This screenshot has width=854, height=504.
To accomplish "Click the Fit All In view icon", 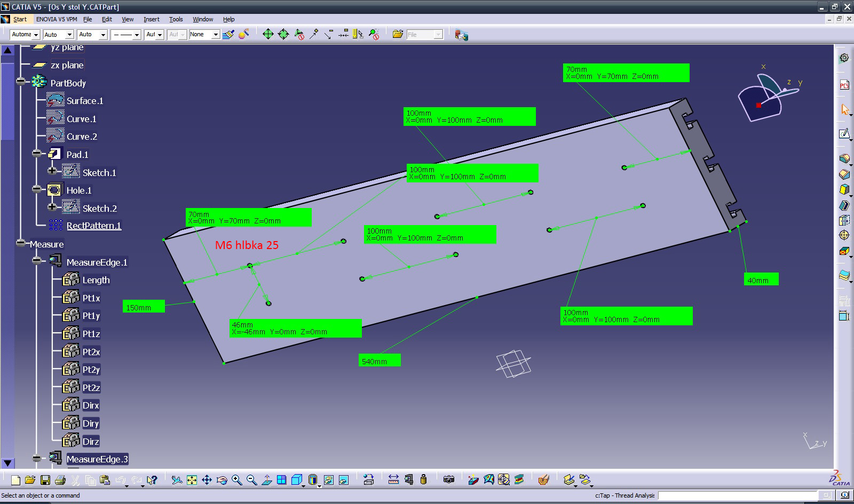I will point(192,480).
